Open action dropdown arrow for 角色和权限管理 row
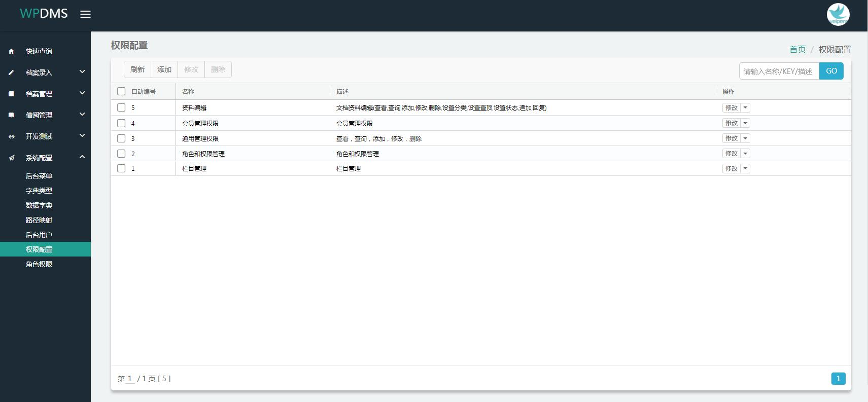 click(745, 153)
